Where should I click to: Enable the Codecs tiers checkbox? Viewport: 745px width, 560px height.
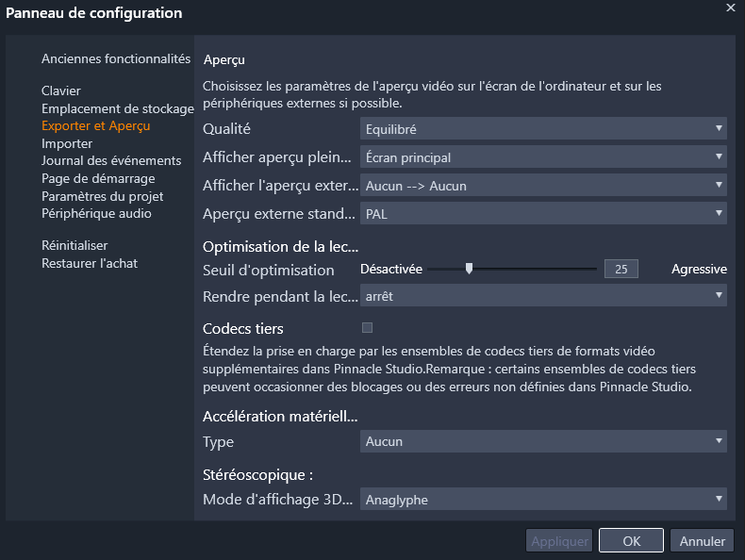368,328
